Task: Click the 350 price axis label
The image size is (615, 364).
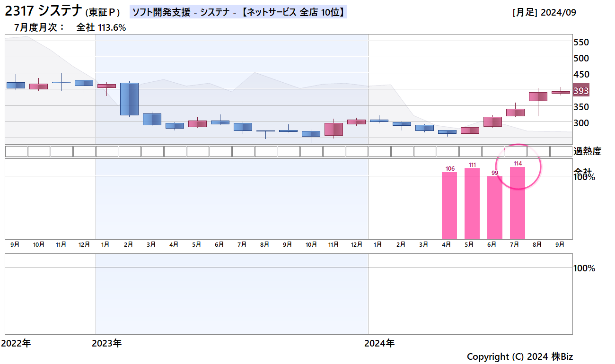Action: (581, 107)
